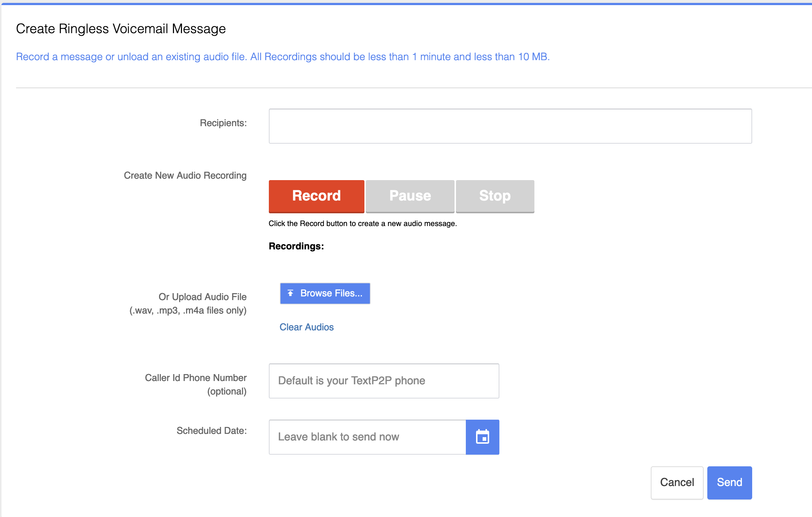The image size is (812, 517).
Task: Click the Stop recording button
Action: [x=495, y=196]
